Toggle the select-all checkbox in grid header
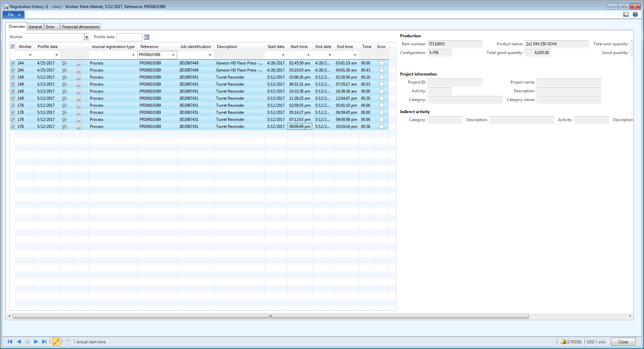 click(x=13, y=47)
